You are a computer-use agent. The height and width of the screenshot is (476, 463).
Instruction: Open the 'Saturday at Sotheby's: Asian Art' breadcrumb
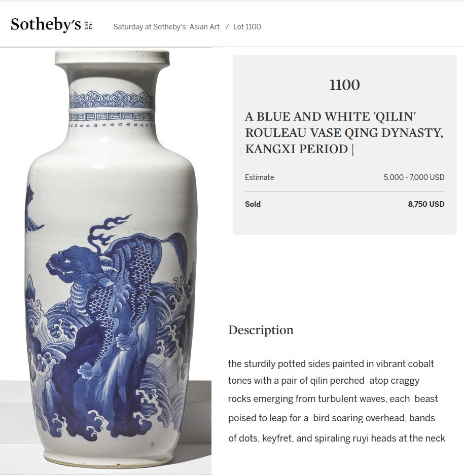pyautogui.click(x=166, y=27)
